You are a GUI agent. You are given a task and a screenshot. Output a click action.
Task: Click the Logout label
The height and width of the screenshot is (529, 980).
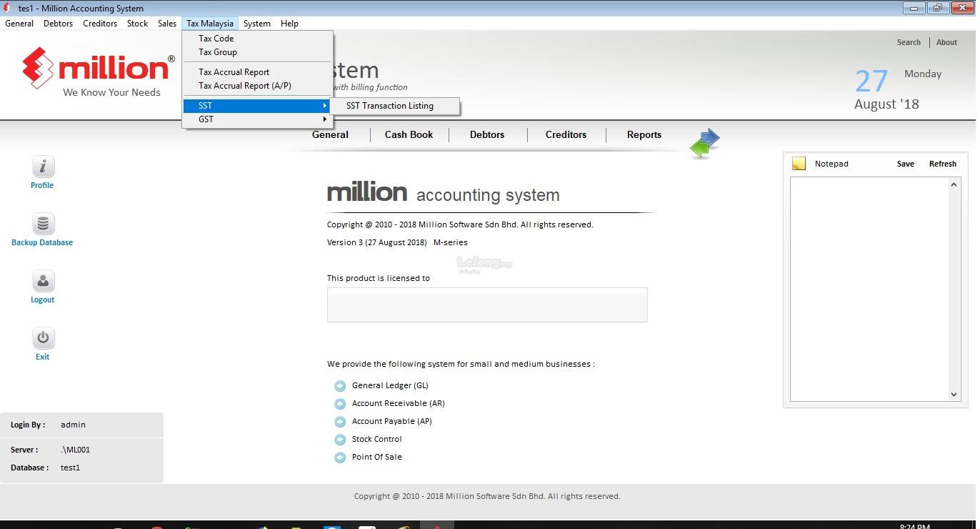pyautogui.click(x=42, y=300)
